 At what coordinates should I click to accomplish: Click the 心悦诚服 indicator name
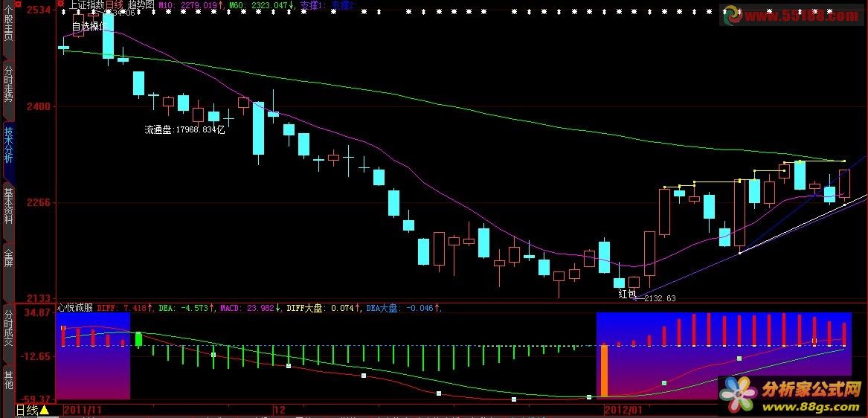[x=76, y=308]
